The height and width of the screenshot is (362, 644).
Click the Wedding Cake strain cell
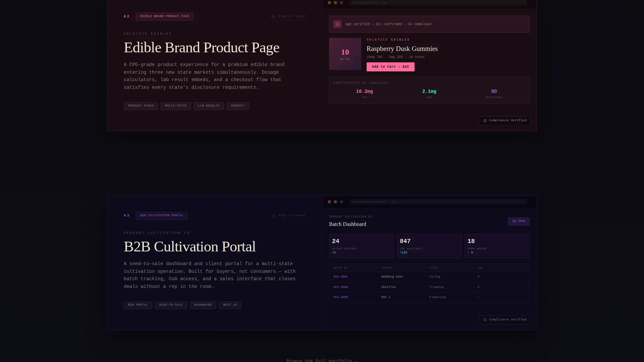[x=392, y=277]
